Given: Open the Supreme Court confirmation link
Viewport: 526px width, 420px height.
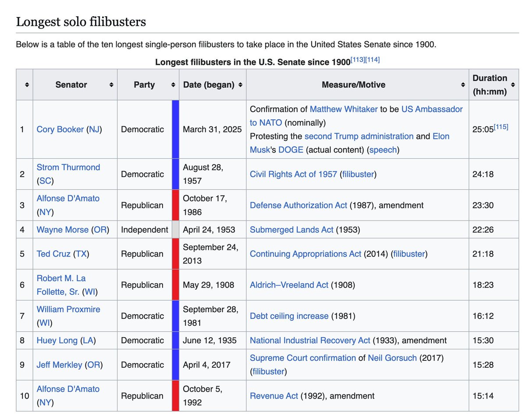Looking at the screenshot, I should (303, 358).
